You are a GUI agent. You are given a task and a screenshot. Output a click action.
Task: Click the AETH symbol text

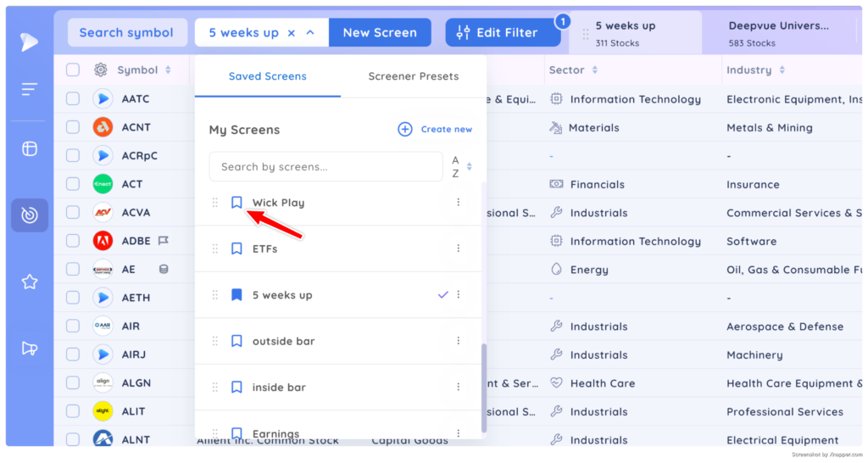coord(136,298)
